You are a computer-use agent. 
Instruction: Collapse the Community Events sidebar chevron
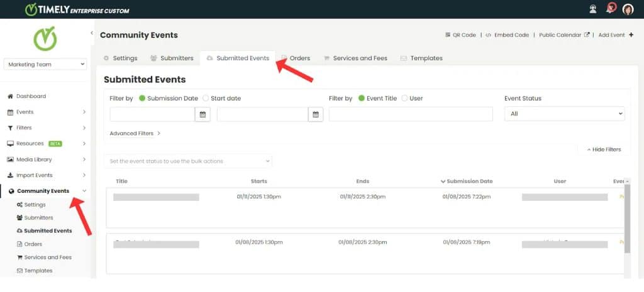click(84, 191)
